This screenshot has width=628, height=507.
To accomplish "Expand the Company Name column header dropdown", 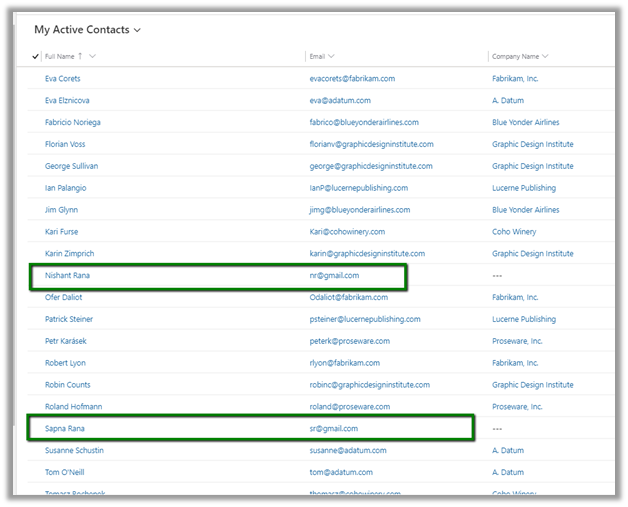I will (x=545, y=56).
